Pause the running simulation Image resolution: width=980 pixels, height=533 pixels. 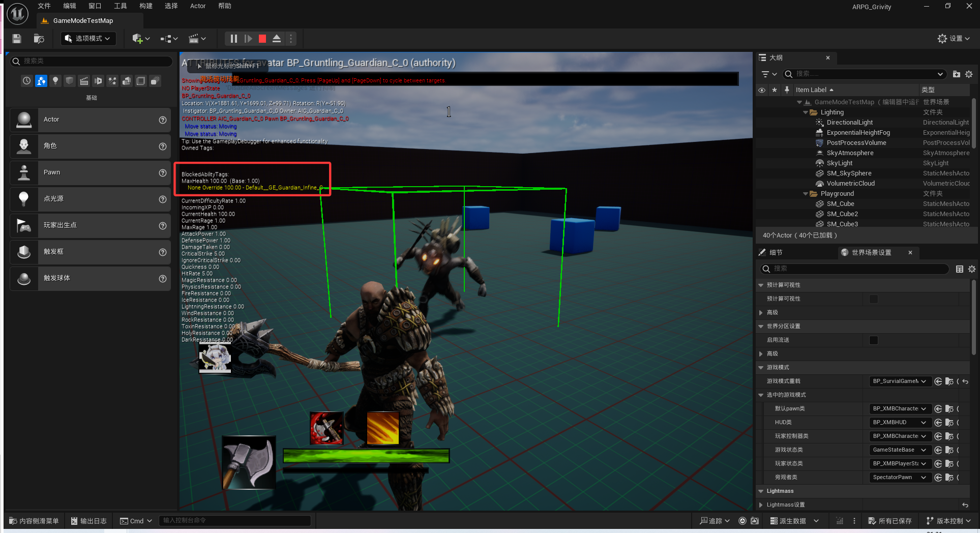(233, 39)
